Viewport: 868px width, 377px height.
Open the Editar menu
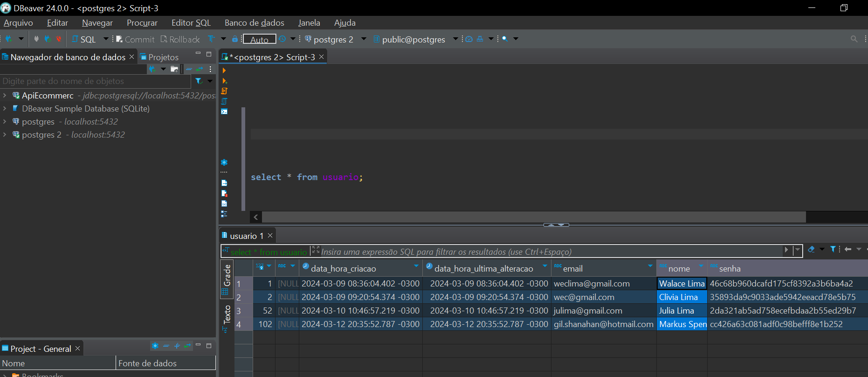(x=57, y=23)
